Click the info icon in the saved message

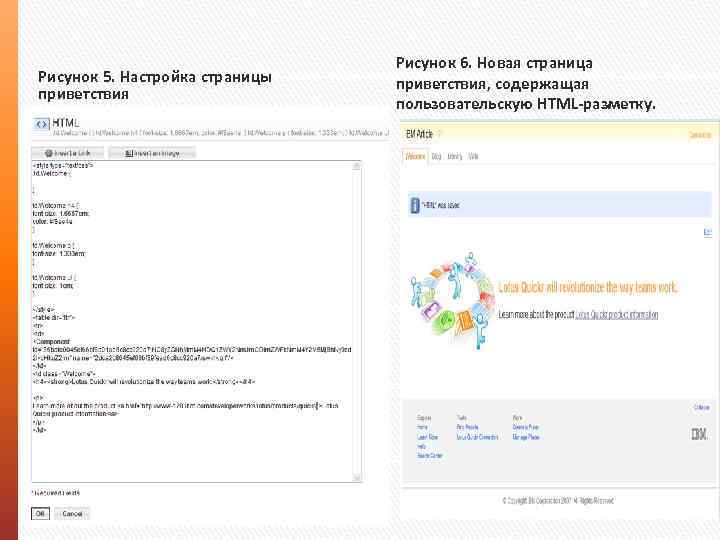click(x=415, y=205)
